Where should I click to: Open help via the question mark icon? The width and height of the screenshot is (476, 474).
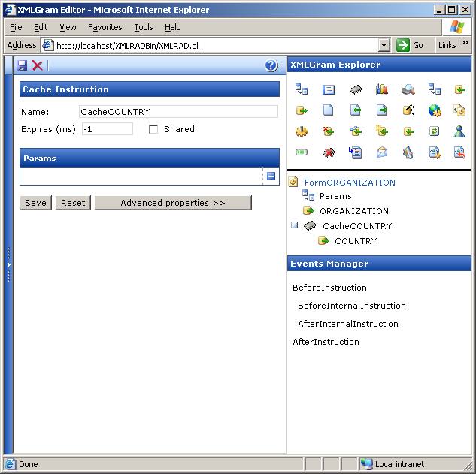point(271,66)
